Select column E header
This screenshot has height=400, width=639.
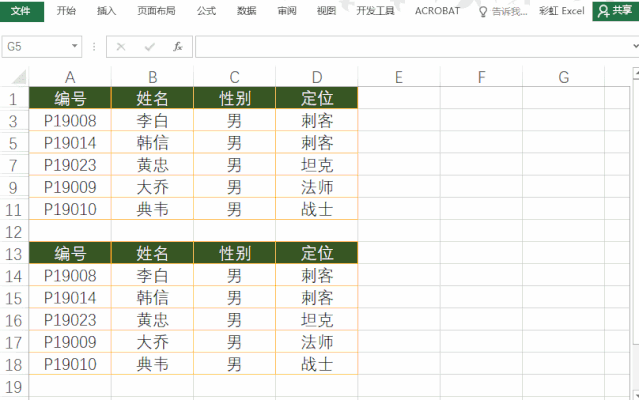pos(399,77)
